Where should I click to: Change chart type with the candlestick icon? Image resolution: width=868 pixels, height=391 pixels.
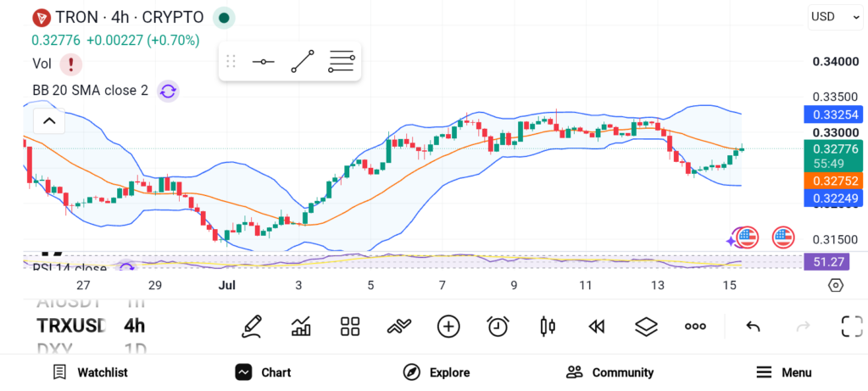[x=547, y=327]
